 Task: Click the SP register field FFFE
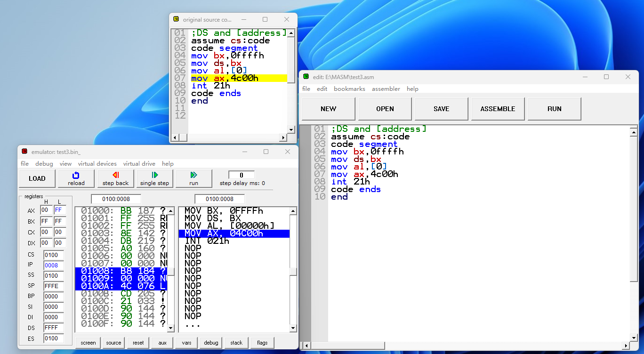54,286
